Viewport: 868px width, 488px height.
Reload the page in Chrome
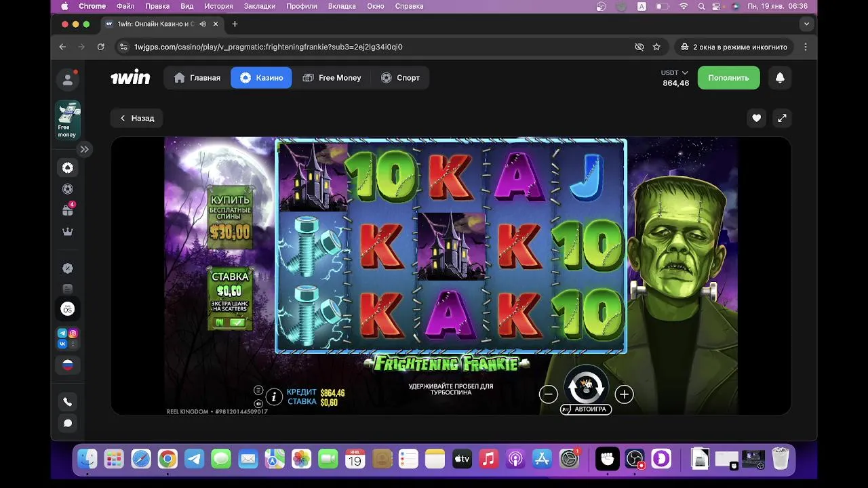pos(100,47)
